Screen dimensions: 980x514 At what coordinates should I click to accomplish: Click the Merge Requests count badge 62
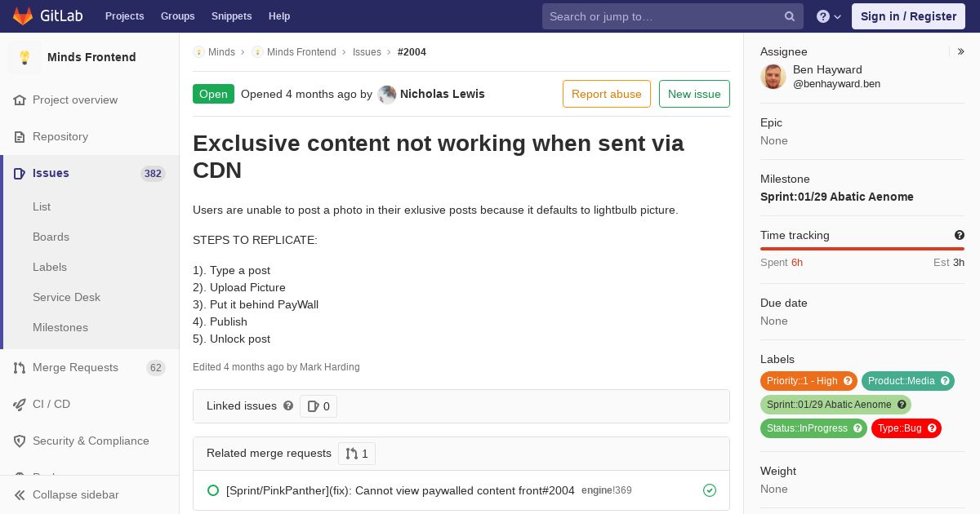(156, 368)
